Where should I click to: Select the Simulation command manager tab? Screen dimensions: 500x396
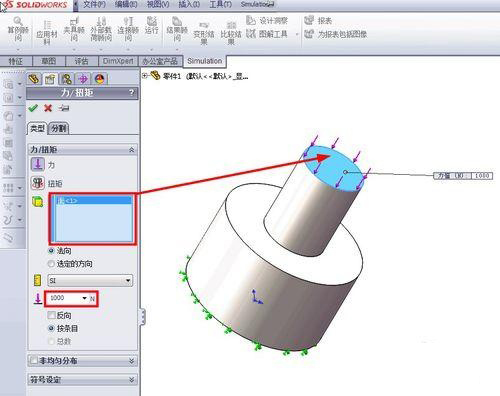point(205,61)
